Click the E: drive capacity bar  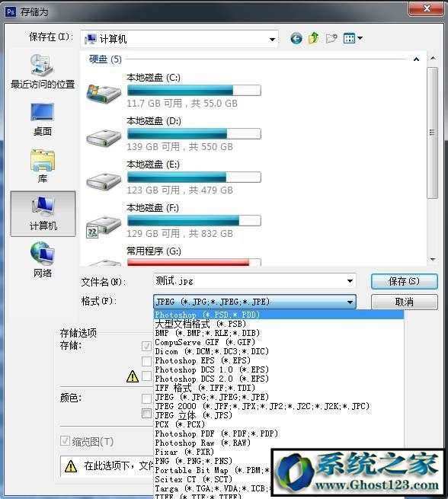tap(194, 178)
